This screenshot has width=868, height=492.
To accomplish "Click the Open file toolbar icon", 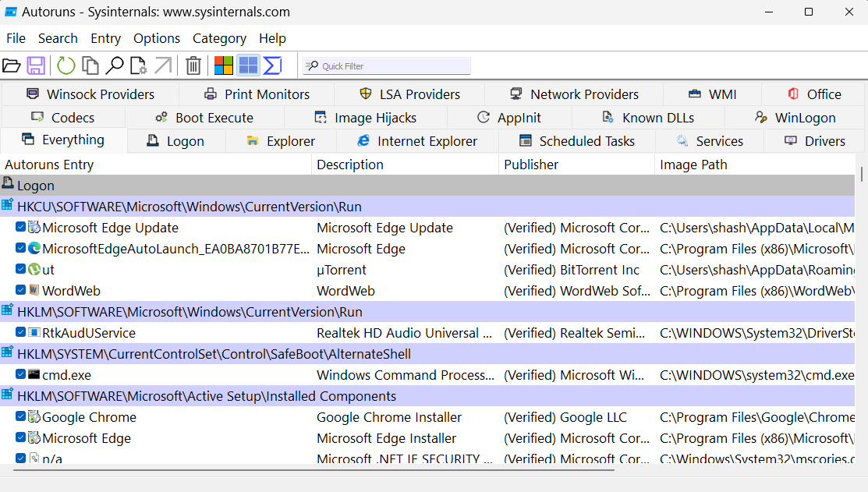I will point(11,65).
